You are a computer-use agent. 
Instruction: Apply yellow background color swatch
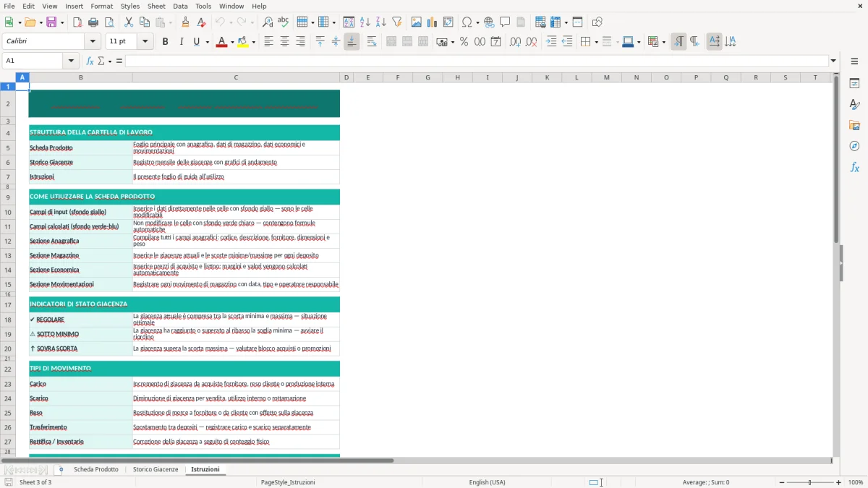pos(243,42)
